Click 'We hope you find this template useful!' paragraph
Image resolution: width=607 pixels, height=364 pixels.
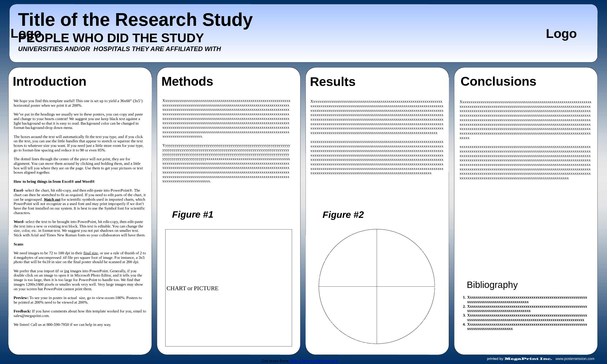pos(78,103)
